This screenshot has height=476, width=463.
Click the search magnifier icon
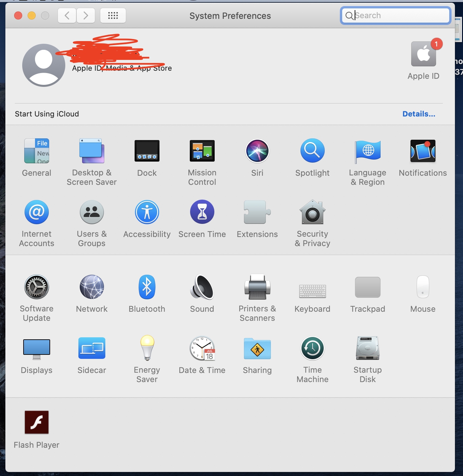point(349,15)
